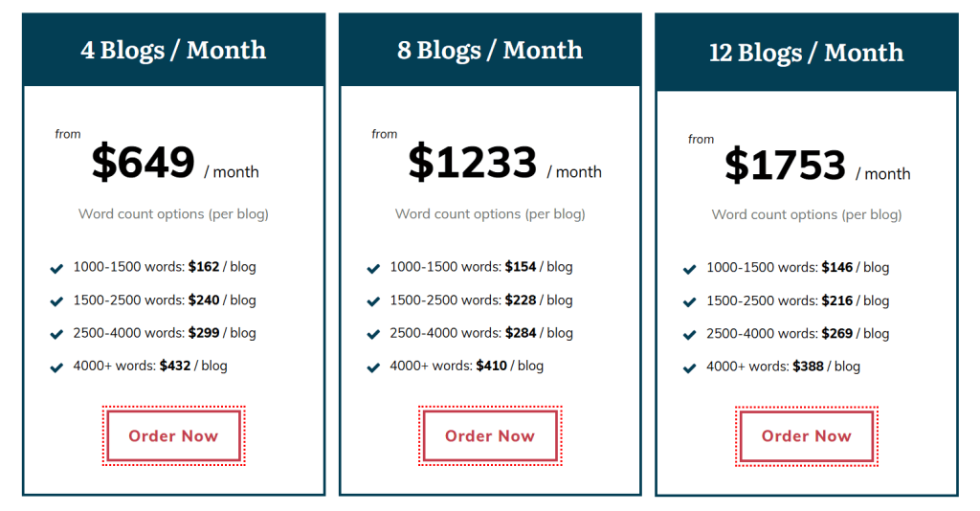Click Order Now for 4 Blogs plan
980x511 pixels.
point(173,436)
